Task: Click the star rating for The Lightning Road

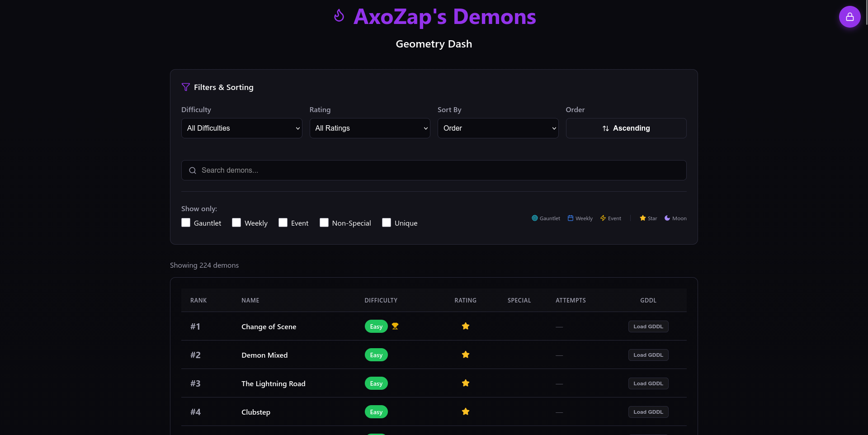Action: pos(466,383)
